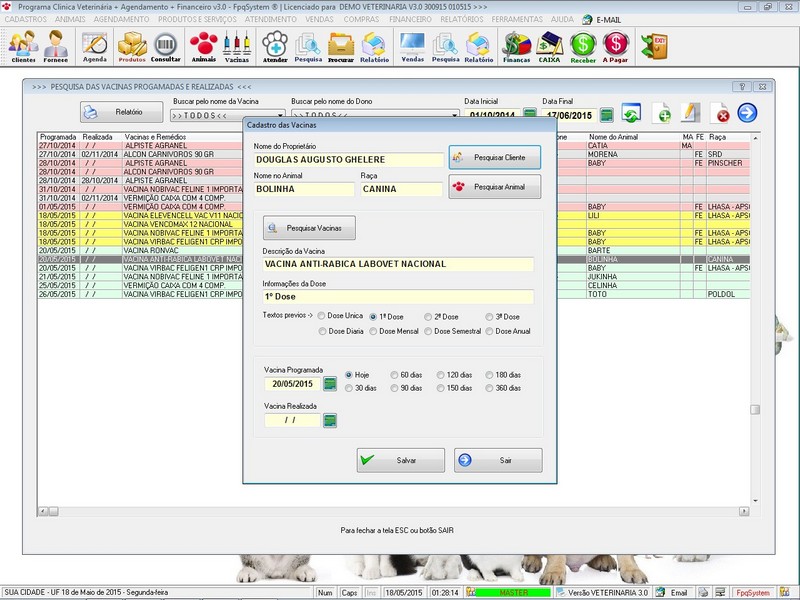Open calendar icon beside Data Final
Image resolution: width=800 pixels, height=600 pixels.
[606, 115]
